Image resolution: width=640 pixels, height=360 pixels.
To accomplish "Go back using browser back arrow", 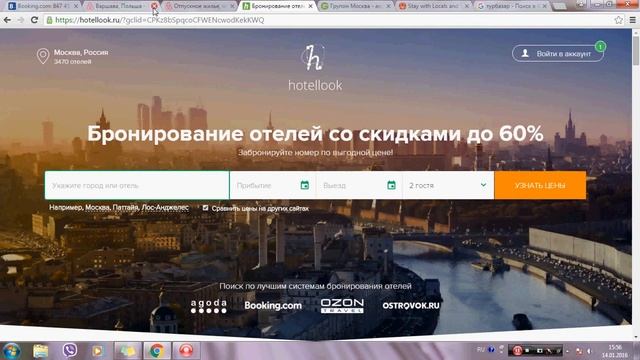I will 7,20.
